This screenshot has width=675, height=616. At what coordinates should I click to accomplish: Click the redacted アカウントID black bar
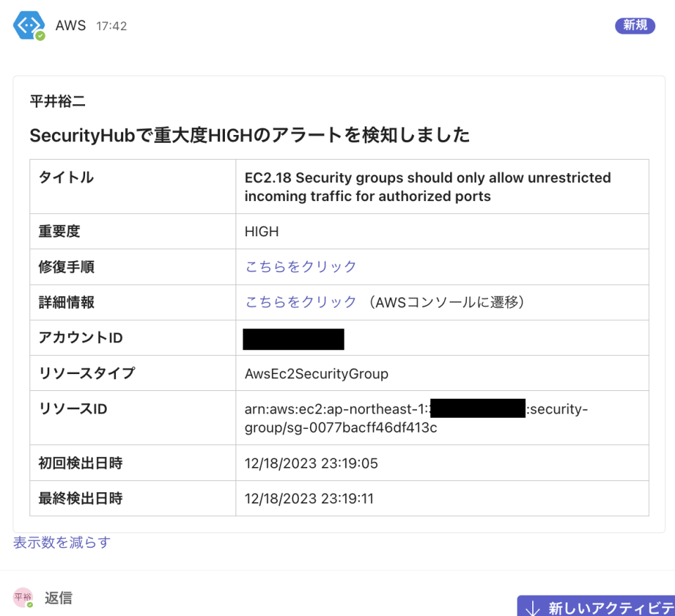click(293, 338)
